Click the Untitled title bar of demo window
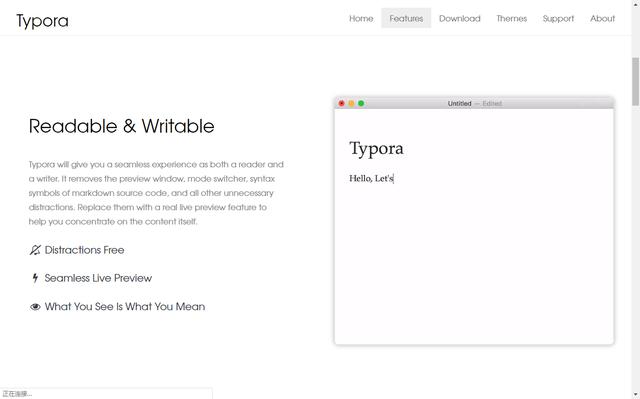Image resolution: width=640 pixels, height=399 pixels. [x=474, y=103]
